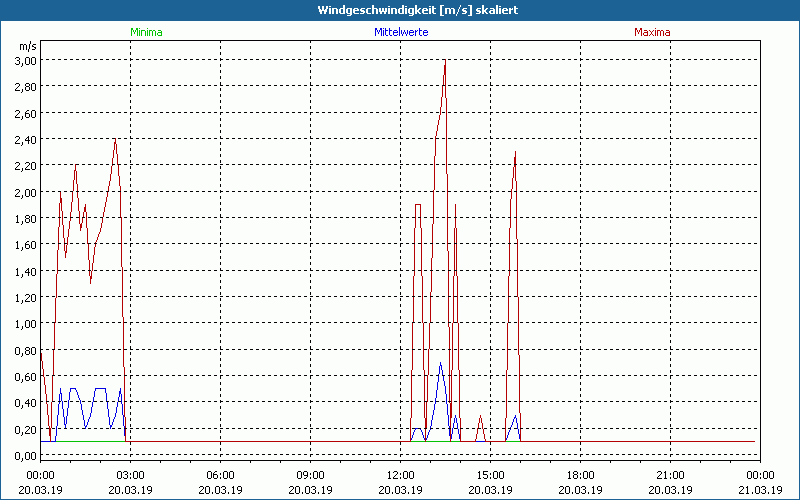The image size is (800, 500).
Task: Select the 2,00 y-axis tick label
Action: (x=25, y=192)
